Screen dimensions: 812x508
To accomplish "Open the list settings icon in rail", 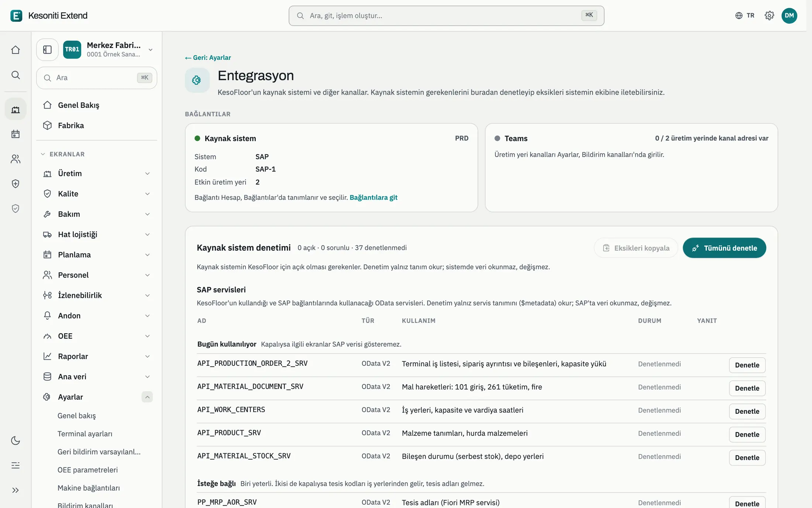I will pyautogui.click(x=16, y=465).
